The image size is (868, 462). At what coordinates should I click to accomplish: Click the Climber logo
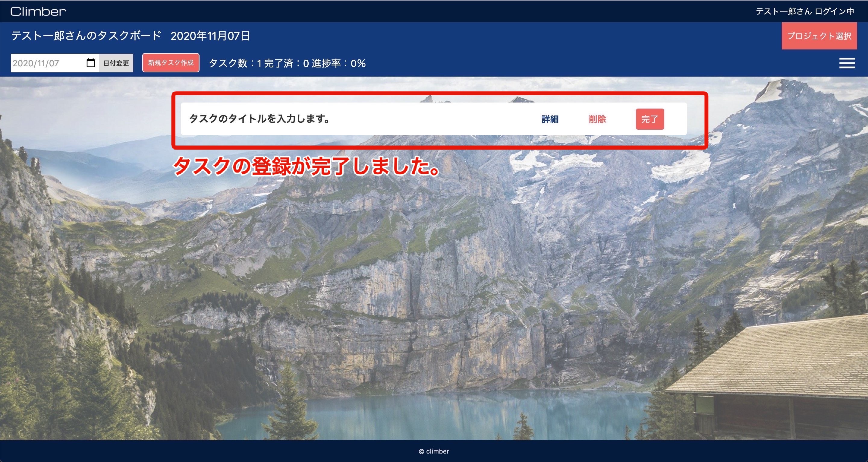tap(38, 11)
